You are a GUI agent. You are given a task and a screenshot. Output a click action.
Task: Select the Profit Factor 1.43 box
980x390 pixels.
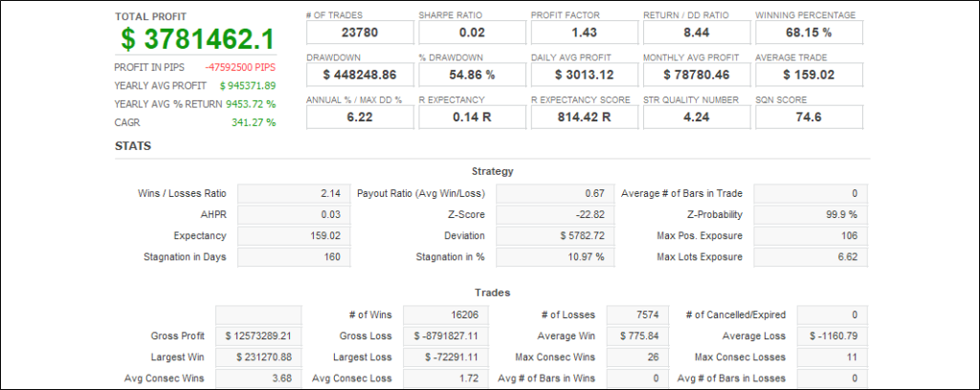[x=584, y=33]
